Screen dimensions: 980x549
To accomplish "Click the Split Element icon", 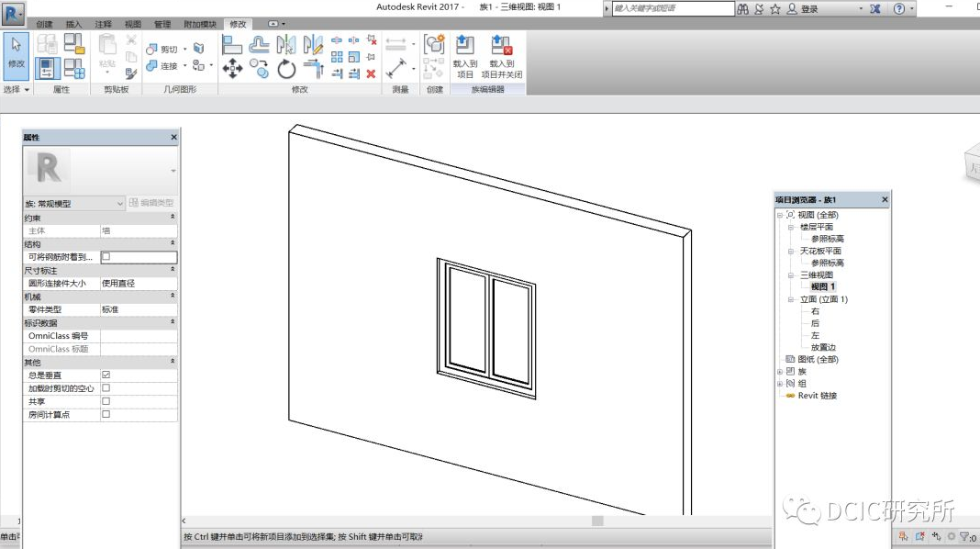I will [337, 40].
